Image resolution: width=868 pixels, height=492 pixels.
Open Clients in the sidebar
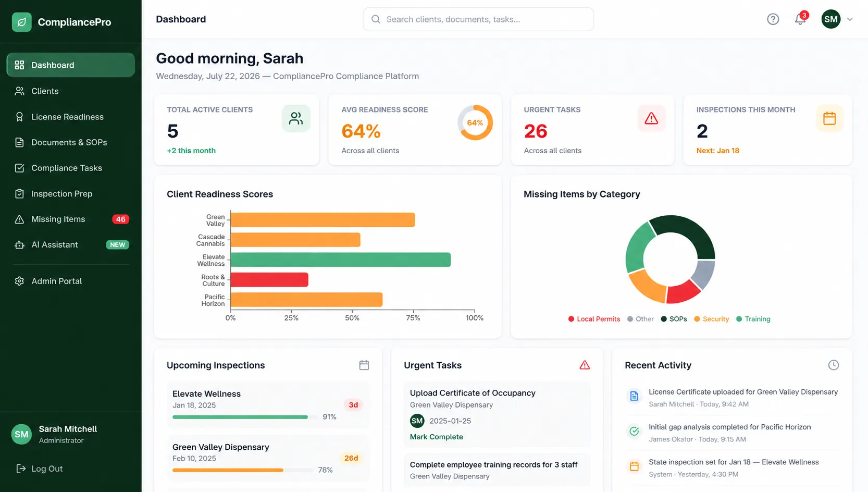pyautogui.click(x=71, y=91)
